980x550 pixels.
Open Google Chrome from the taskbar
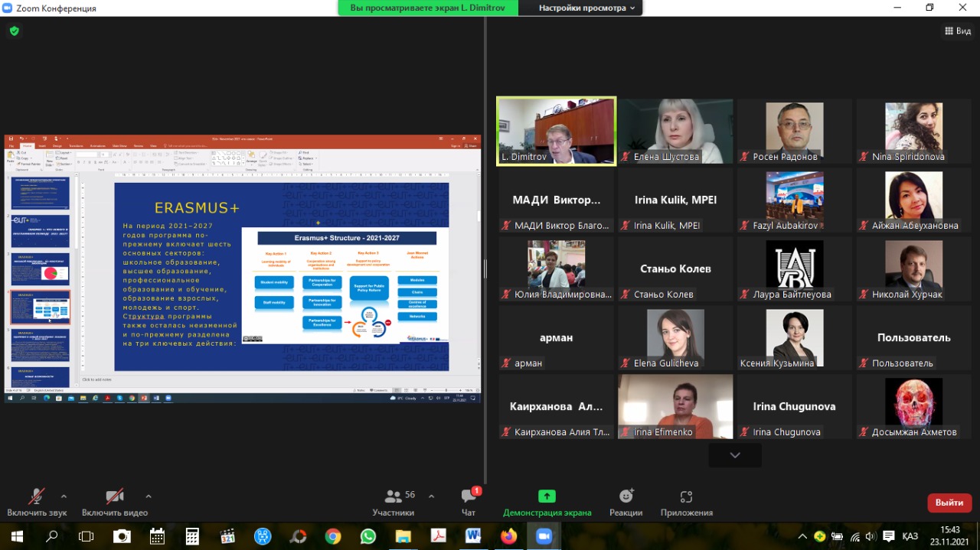coord(333,536)
